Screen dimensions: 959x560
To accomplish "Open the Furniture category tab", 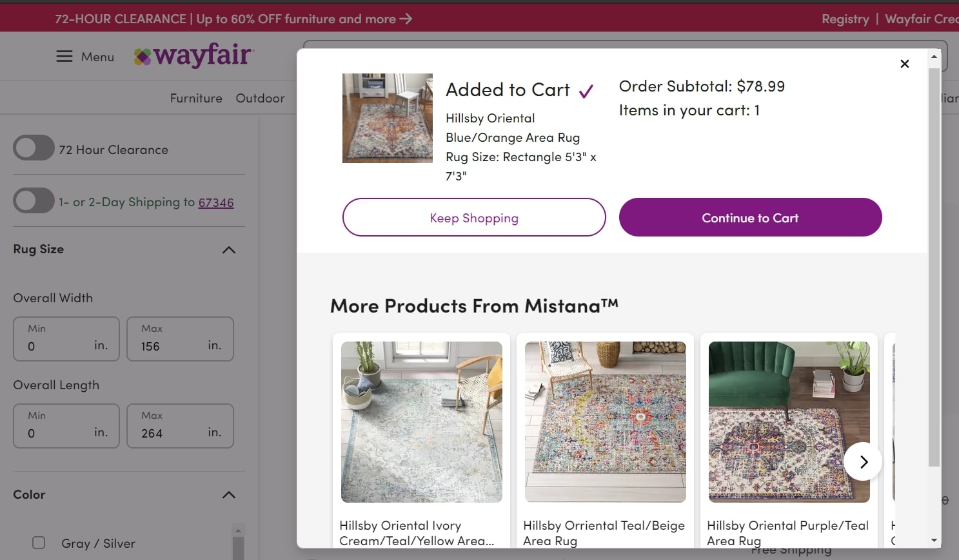I will coord(196,98).
